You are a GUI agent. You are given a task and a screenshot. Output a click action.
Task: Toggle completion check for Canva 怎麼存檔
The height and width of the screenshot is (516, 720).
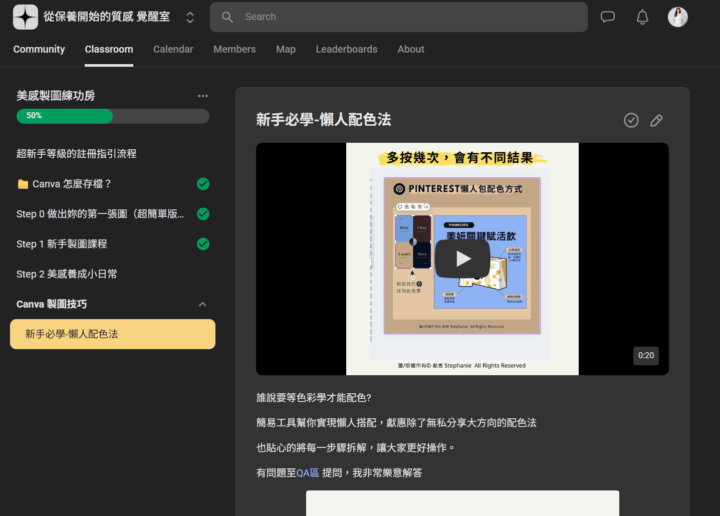[203, 184]
